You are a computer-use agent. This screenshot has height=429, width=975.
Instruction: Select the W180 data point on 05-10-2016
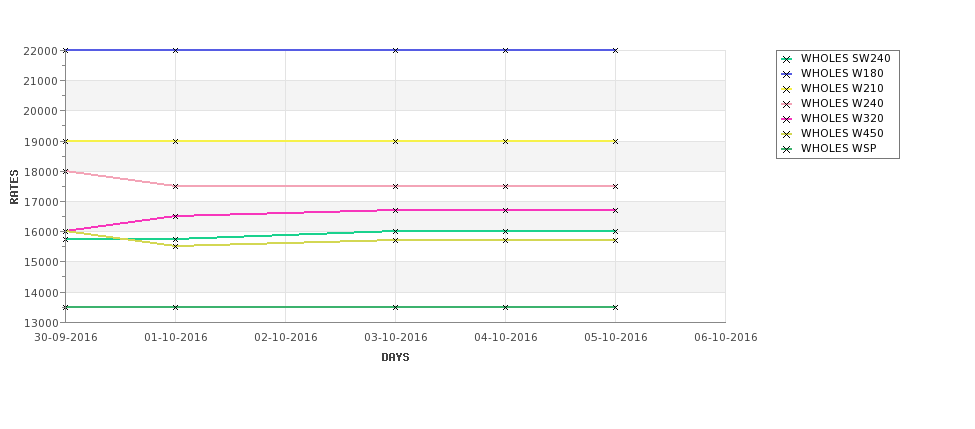[615, 50]
